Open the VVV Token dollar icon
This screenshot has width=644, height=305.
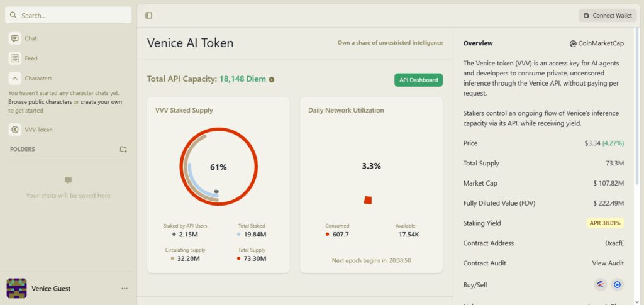coord(15,130)
